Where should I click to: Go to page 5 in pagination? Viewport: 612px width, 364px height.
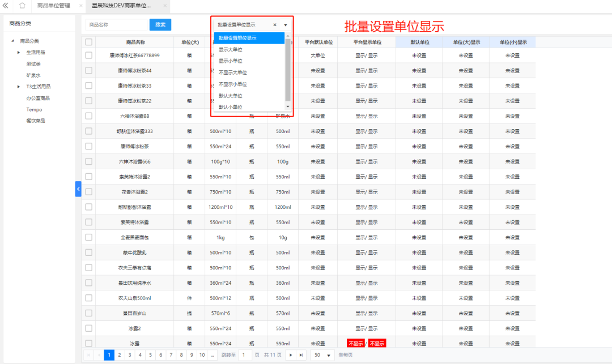(150, 355)
